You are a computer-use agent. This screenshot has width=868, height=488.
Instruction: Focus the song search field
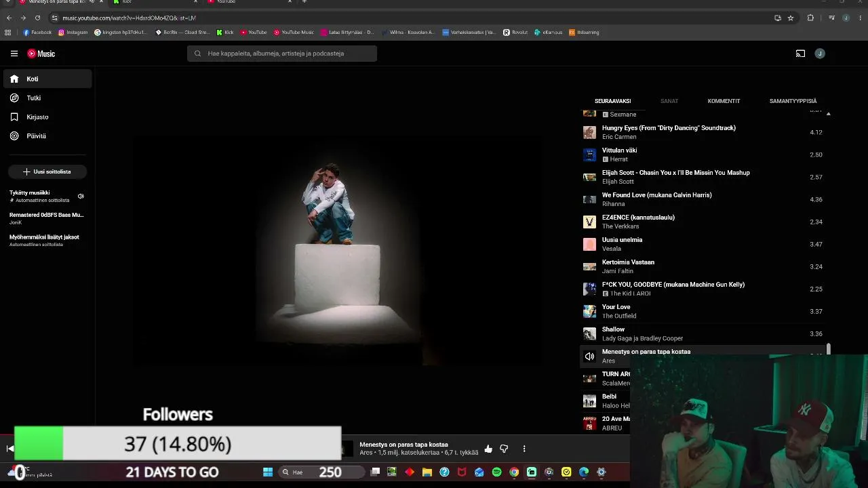click(x=282, y=54)
